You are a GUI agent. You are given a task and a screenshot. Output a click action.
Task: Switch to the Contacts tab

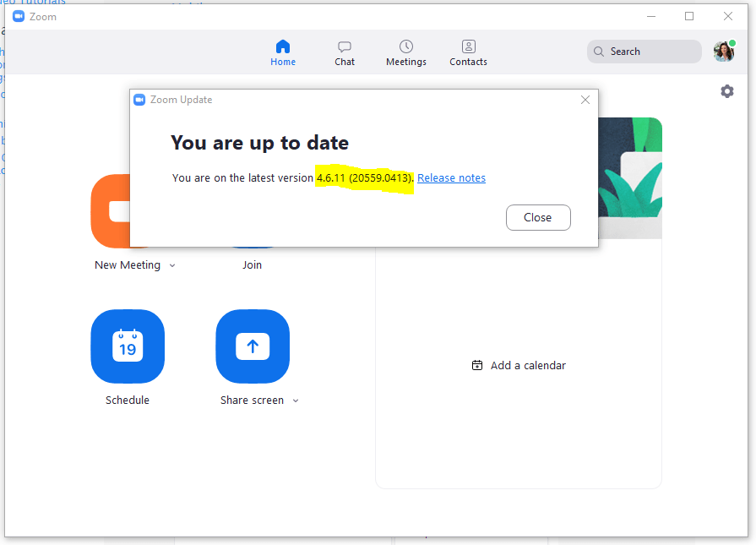click(x=468, y=52)
